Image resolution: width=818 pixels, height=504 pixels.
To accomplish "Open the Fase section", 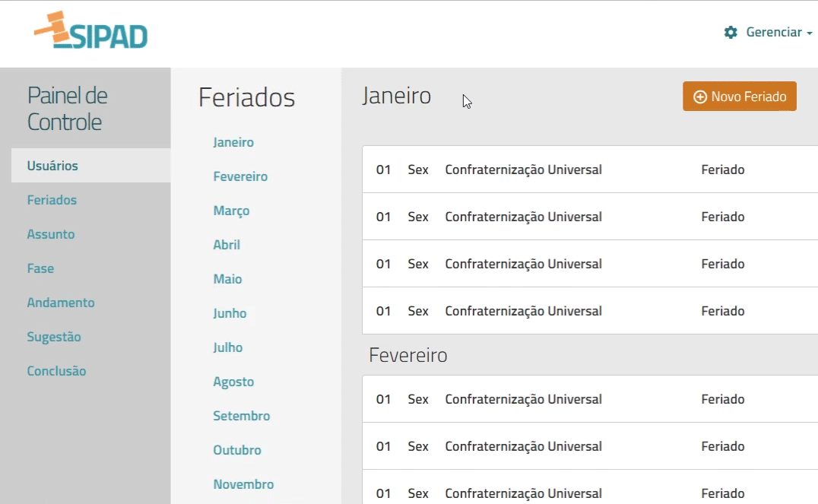I will click(40, 268).
